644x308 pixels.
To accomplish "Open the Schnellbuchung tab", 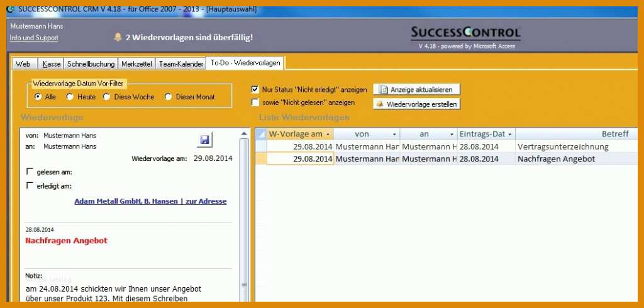I will 91,64.
